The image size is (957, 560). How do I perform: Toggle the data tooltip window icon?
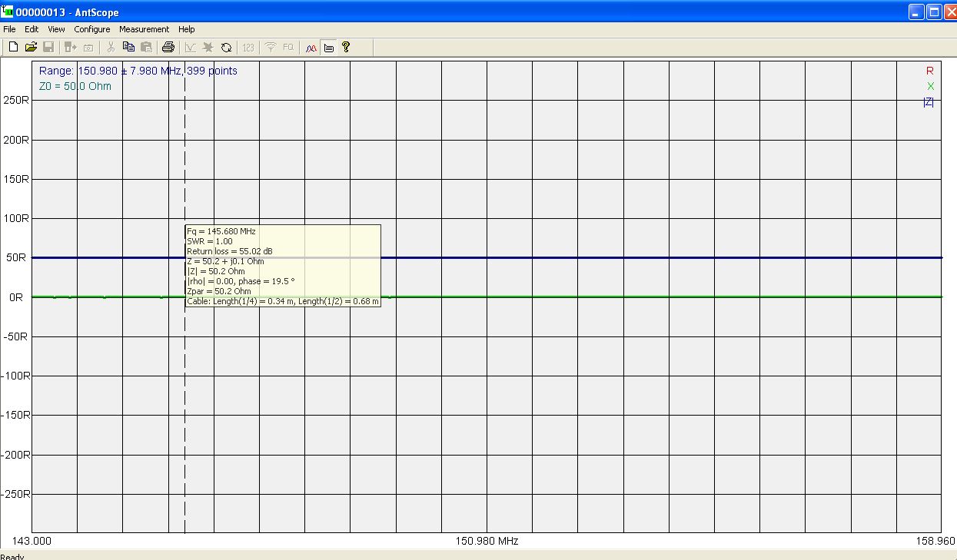[328, 47]
